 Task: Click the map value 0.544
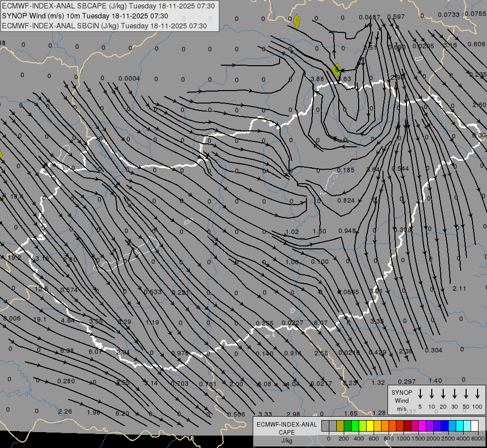400,169
